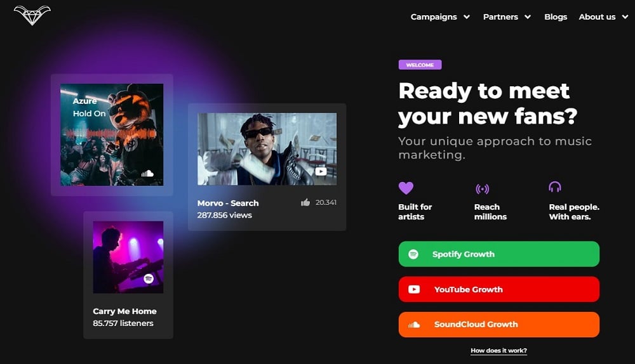This screenshot has width=635, height=364.
Task: Click the Morvo - Search title
Action: (x=228, y=203)
